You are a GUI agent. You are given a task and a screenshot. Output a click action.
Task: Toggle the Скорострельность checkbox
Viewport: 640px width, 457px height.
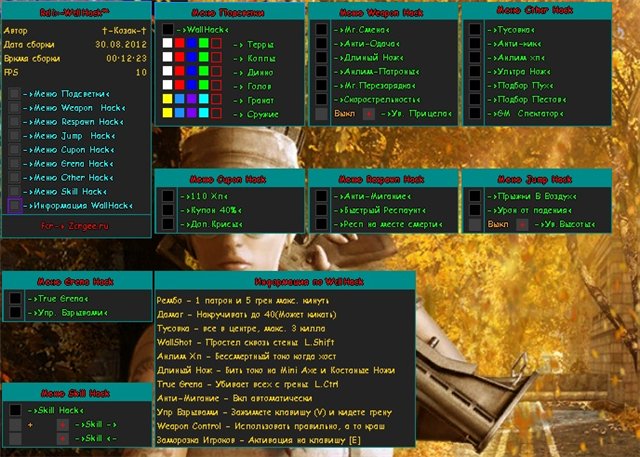tap(321, 99)
